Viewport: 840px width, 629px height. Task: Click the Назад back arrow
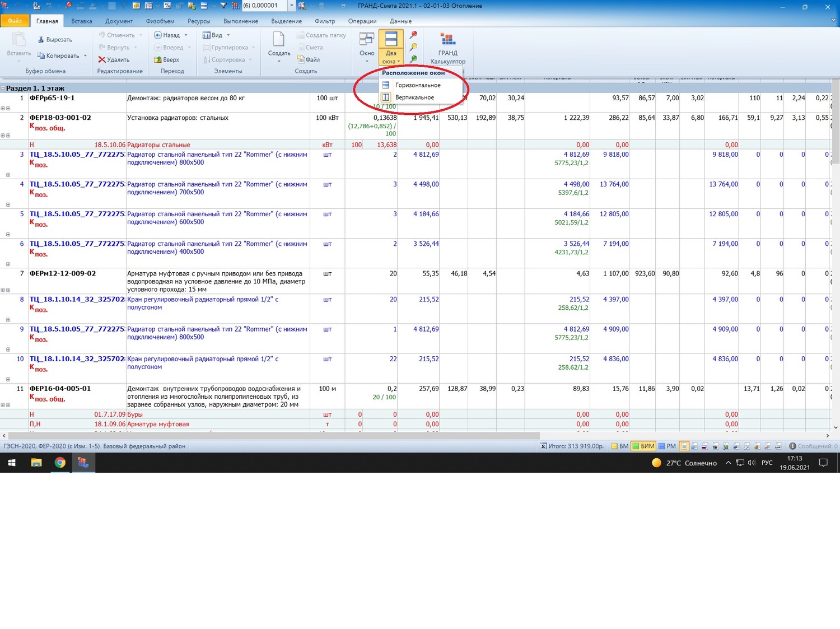(158, 35)
